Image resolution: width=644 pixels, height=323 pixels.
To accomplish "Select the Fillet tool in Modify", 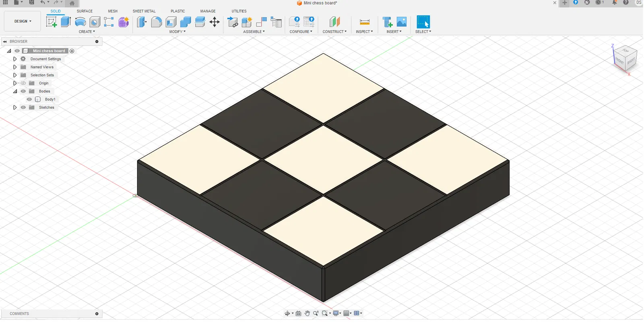I will point(157,22).
